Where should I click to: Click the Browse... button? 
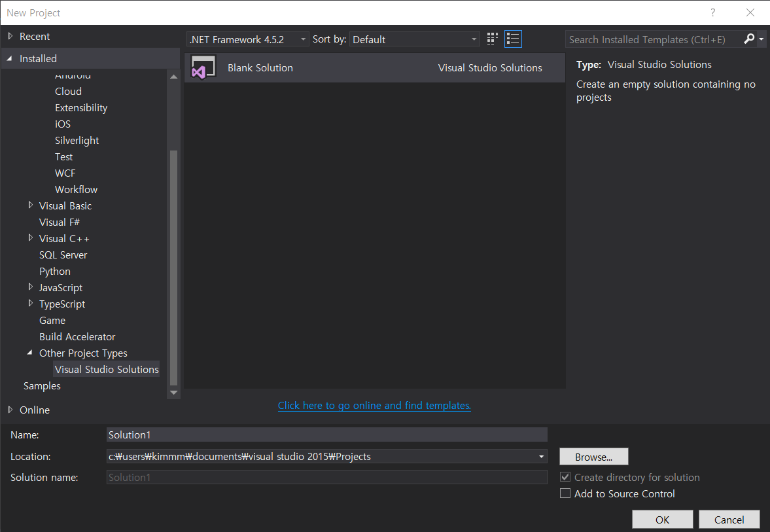pos(594,456)
